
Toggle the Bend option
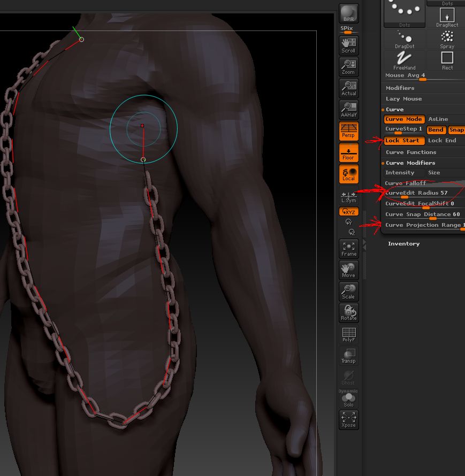(436, 130)
